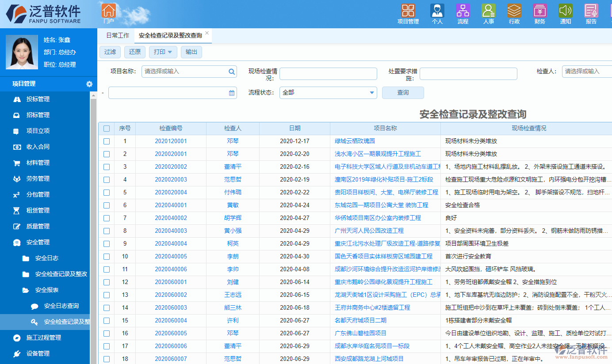Check the row for record 2020120001
The width and height of the screenshot is (612, 364).
tap(107, 141)
